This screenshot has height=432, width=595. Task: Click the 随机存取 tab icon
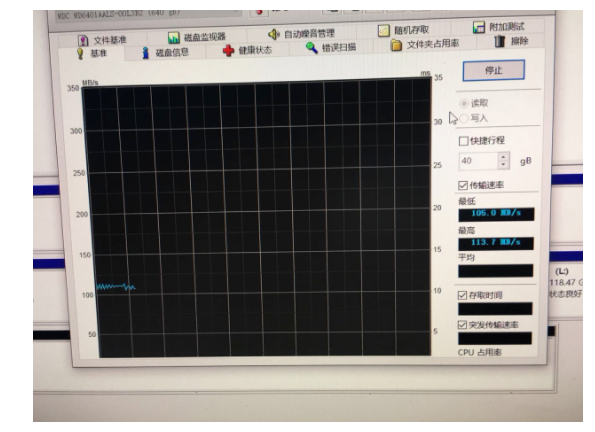tap(384, 31)
